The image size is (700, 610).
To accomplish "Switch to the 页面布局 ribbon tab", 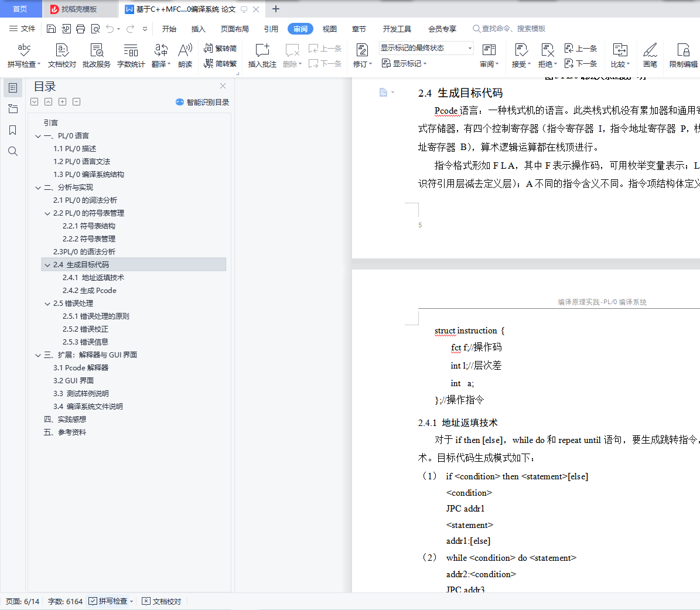I will tap(235, 29).
